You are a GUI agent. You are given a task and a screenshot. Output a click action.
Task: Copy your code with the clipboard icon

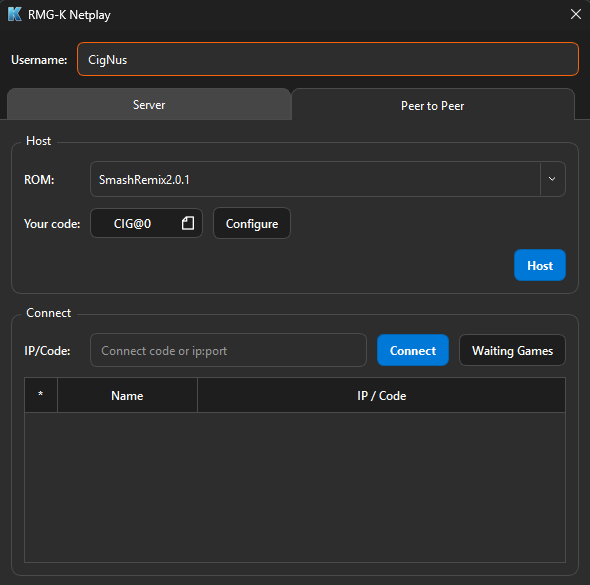(188, 223)
